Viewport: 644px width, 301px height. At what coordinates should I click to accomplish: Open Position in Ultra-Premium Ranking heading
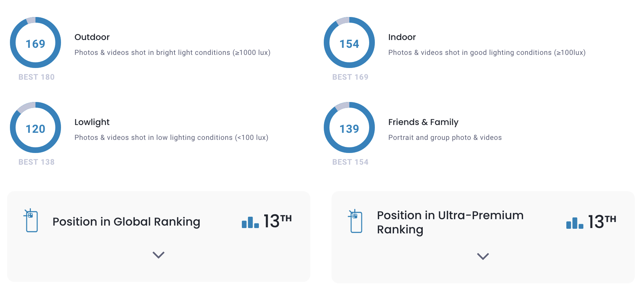coord(450,222)
